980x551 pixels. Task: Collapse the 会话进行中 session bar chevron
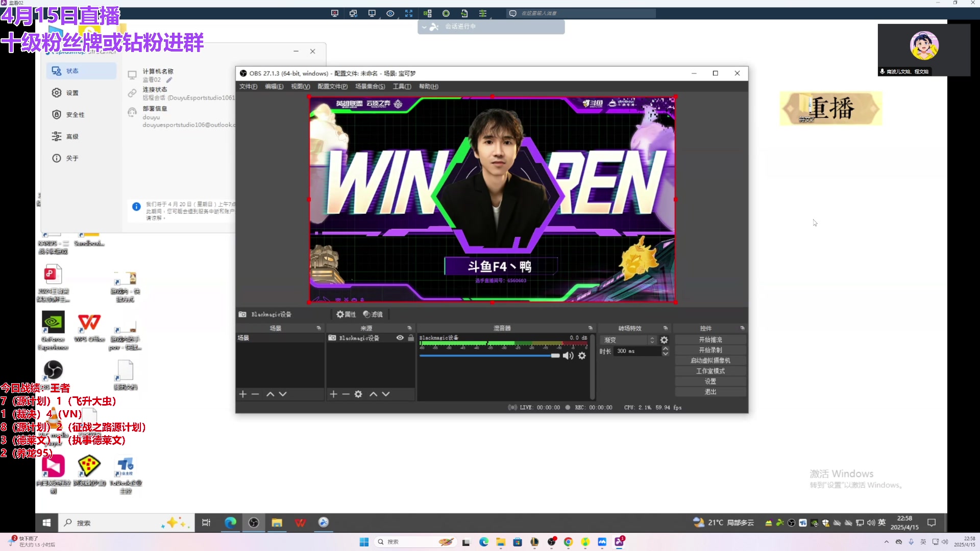424,27
